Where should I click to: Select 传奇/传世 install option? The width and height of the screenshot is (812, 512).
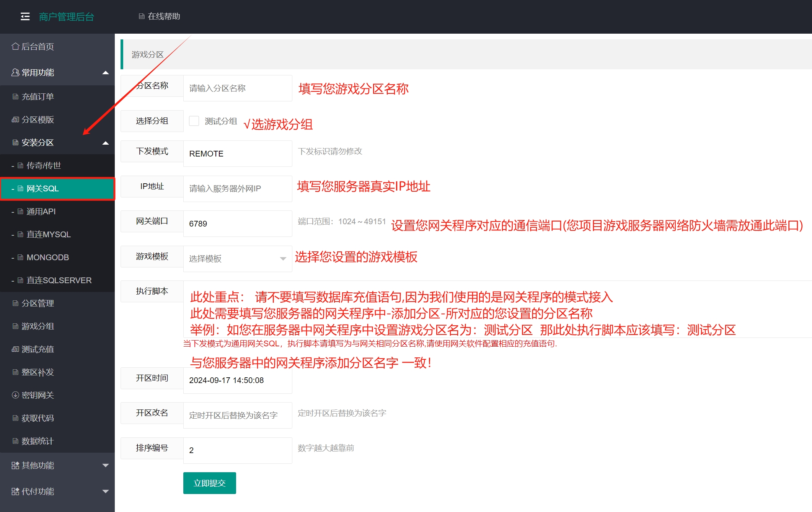coord(57,165)
